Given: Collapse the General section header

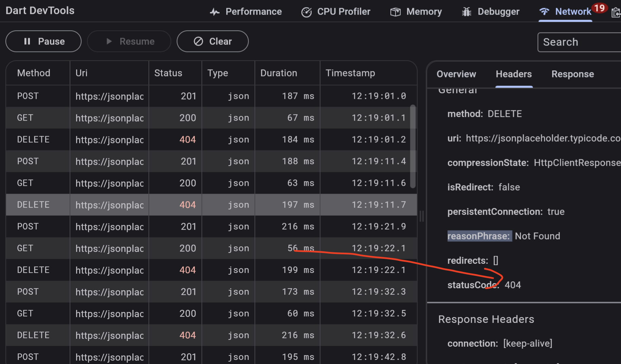Looking at the screenshot, I should (x=458, y=89).
